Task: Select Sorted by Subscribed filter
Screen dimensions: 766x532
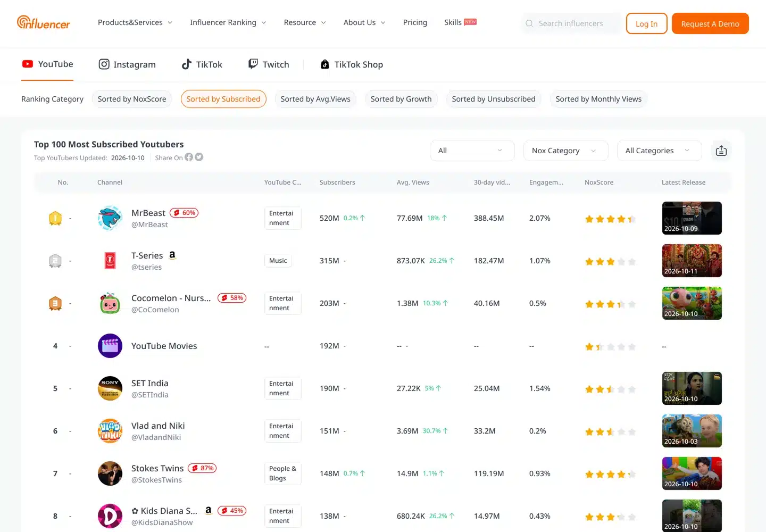Action: [x=223, y=99]
